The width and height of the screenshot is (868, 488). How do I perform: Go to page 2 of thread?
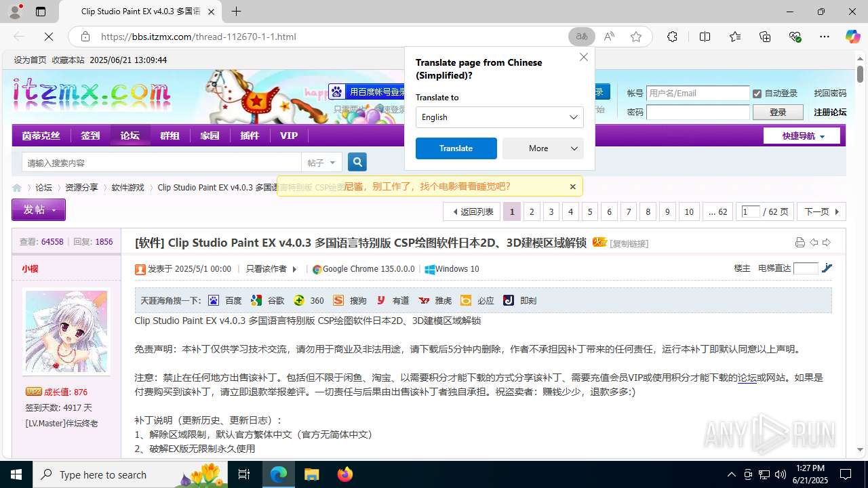pyautogui.click(x=532, y=212)
